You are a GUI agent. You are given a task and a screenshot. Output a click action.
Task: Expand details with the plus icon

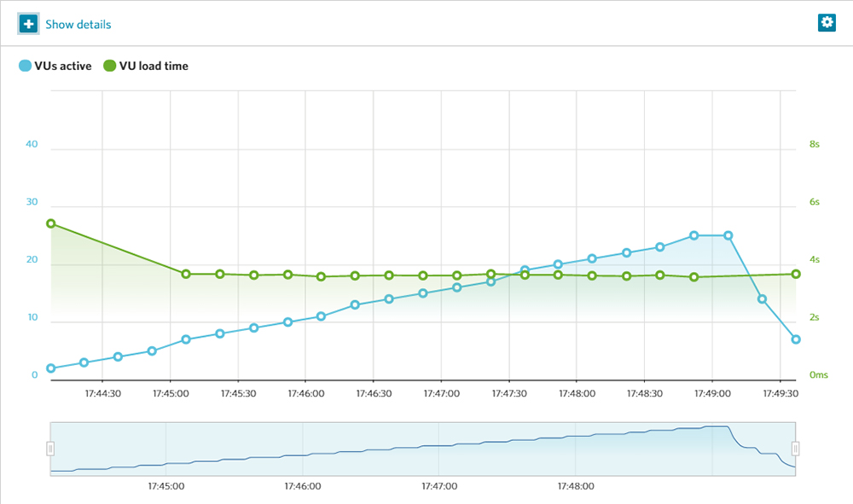coord(28,24)
